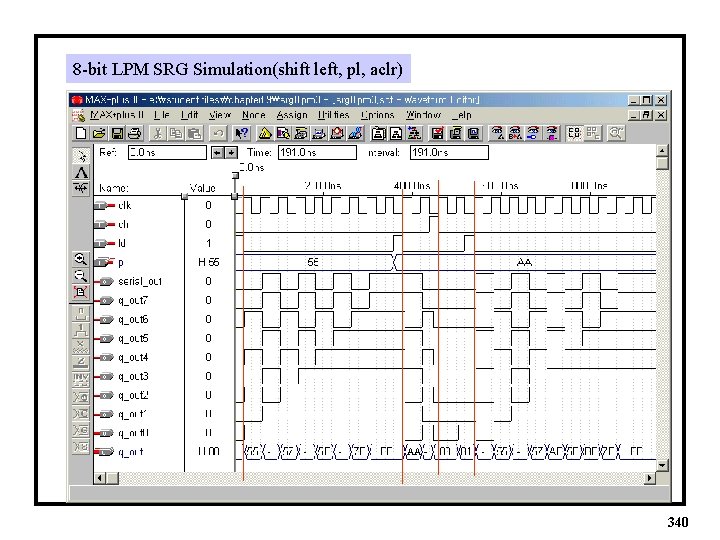Open the Edit menu

tap(189, 115)
